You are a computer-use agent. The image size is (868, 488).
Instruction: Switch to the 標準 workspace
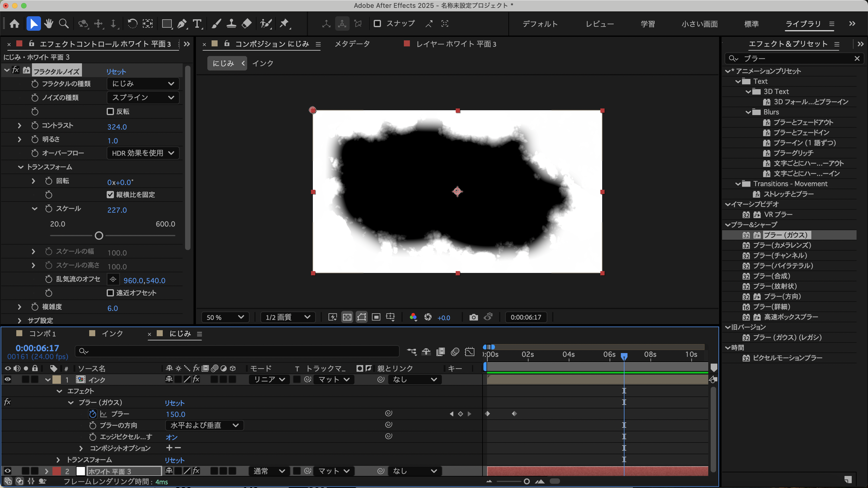(751, 24)
